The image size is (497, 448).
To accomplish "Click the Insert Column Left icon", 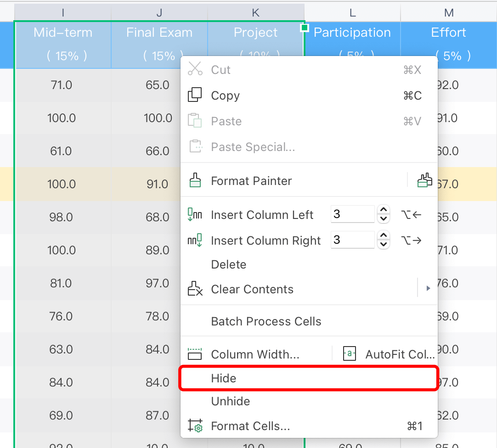I will [195, 214].
